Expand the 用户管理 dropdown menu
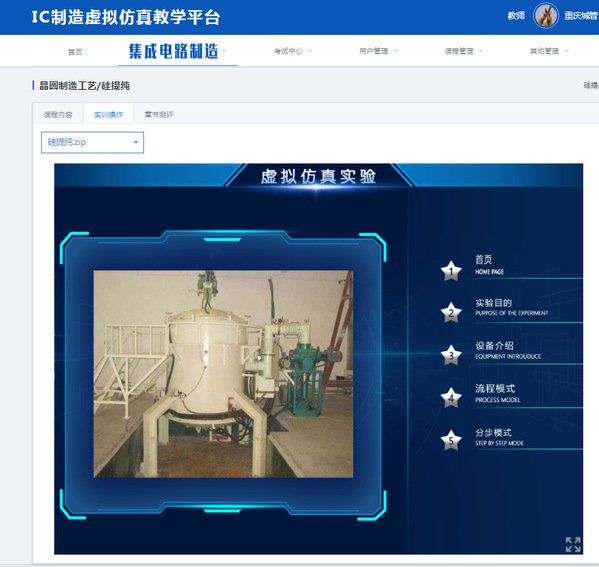The height and width of the screenshot is (567, 599). [378, 51]
